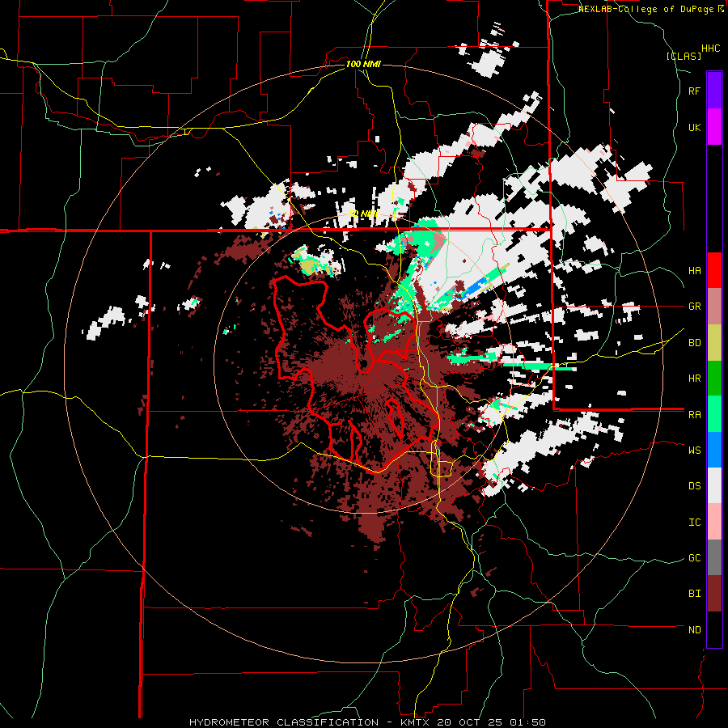Click the [CLAS] units label
The image size is (728, 728).
tap(684, 57)
